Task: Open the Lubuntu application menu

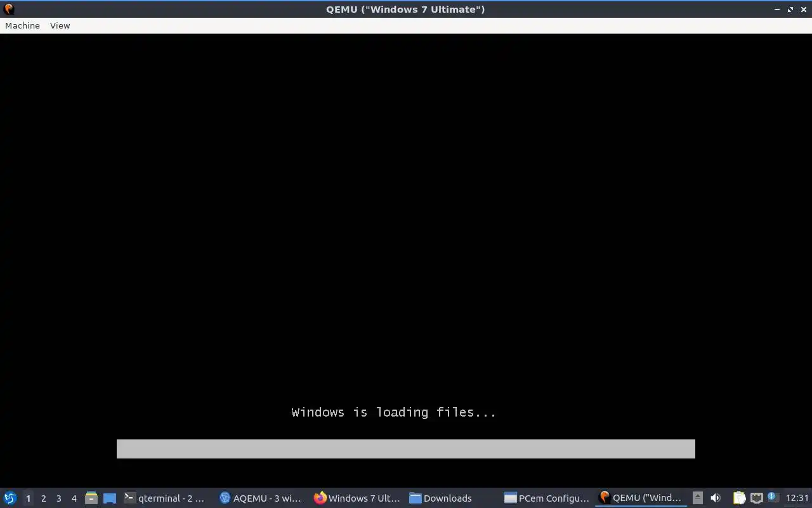Action: tap(10, 498)
